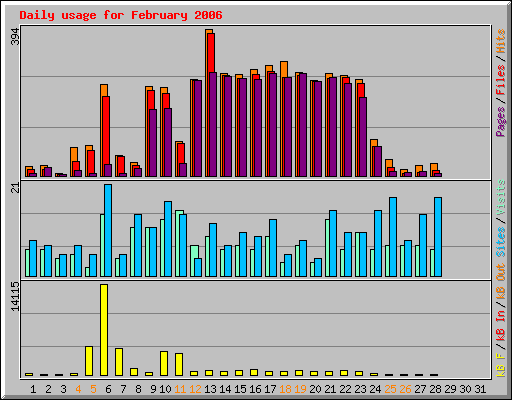Viewport: 512px width, 400px height.
Task: Click the purple Pages bar for day 19
Action: click(x=303, y=125)
